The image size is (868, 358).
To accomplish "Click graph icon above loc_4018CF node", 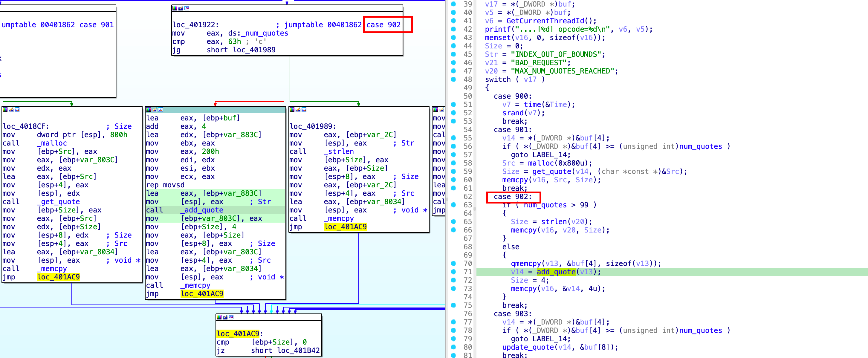I will coord(17,110).
